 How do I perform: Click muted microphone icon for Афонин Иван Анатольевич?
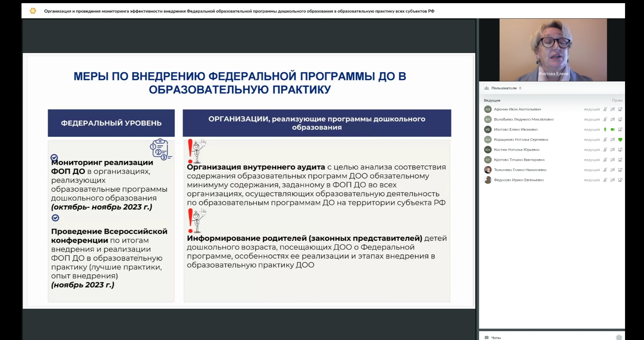click(605, 109)
